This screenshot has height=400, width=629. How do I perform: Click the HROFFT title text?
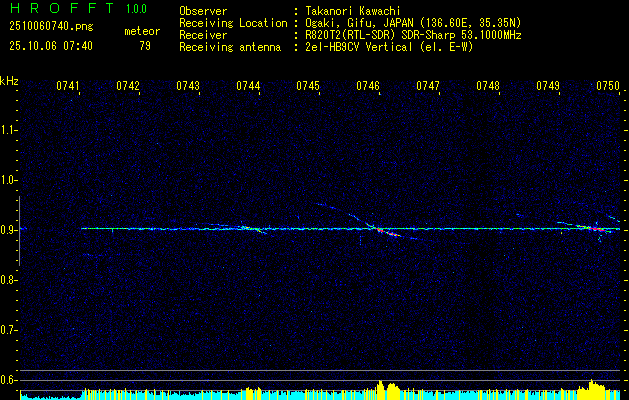tap(62, 8)
